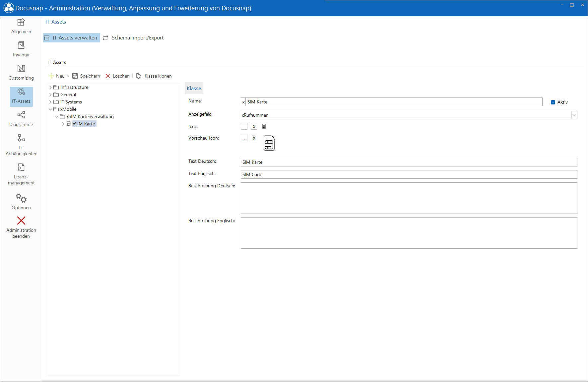Open the Anzeigefeld dropdown

(574, 115)
